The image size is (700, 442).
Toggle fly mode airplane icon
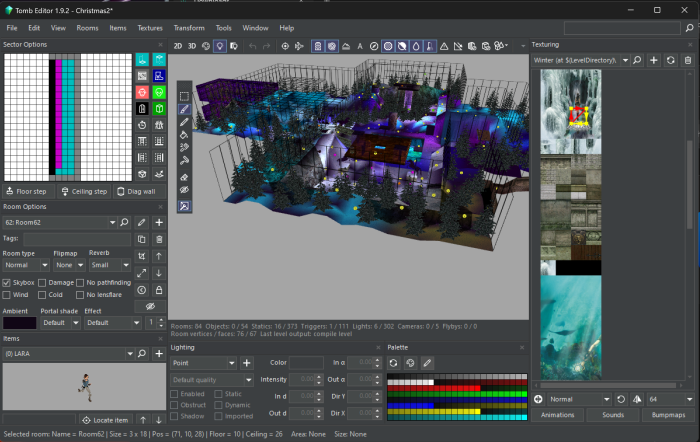pyautogui.click(x=299, y=46)
